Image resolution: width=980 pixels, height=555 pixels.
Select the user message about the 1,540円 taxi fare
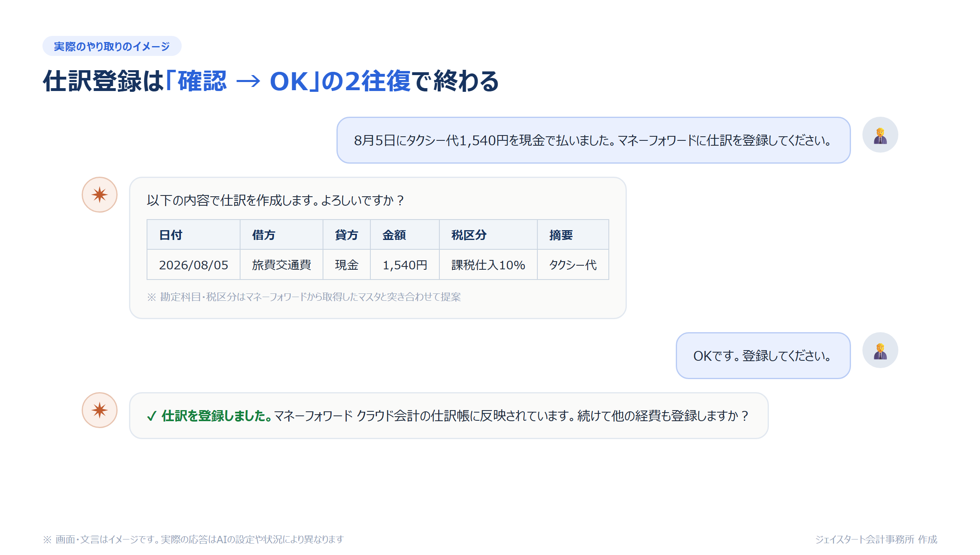point(593,140)
